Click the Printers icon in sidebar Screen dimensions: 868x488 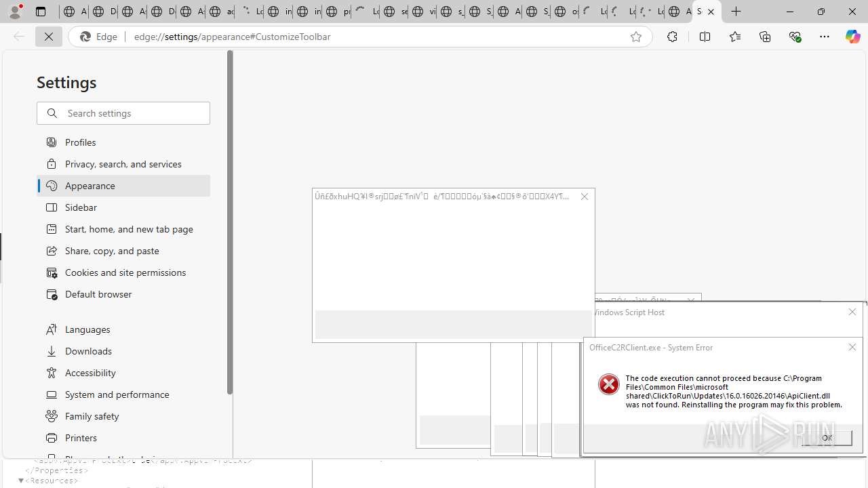tap(52, 437)
